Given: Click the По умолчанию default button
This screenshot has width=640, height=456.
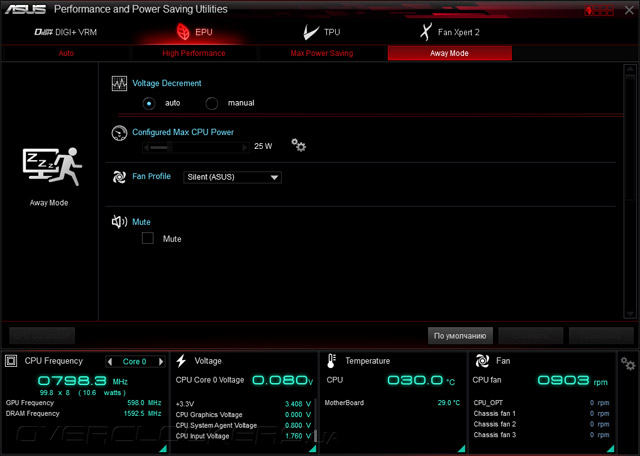Looking at the screenshot, I should click(x=460, y=336).
